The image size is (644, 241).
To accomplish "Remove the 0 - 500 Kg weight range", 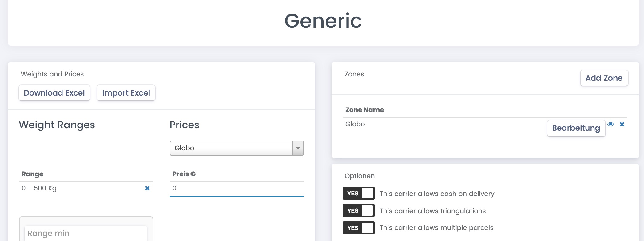I will [147, 188].
